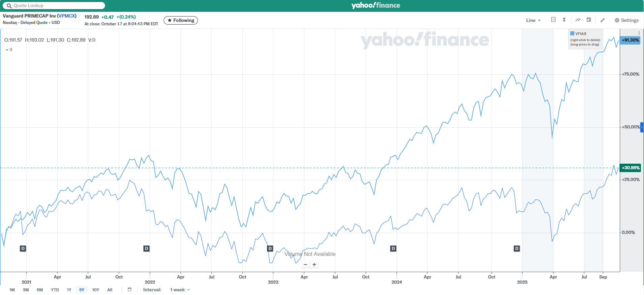Zoom in the chart with plus button
This screenshot has height=295, width=644.
click(x=314, y=265)
